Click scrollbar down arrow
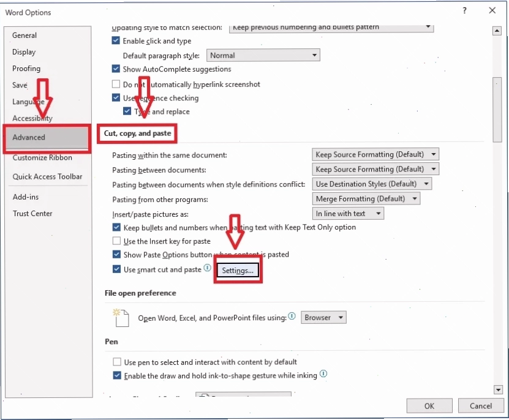Image resolution: width=509 pixels, height=420 pixels. pyautogui.click(x=497, y=389)
